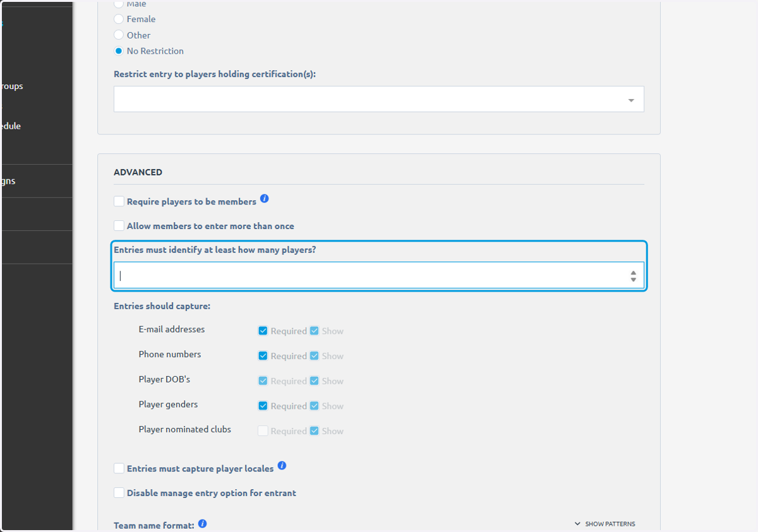Toggle Show for Player genders
The image size is (758, 532).
[x=315, y=406]
